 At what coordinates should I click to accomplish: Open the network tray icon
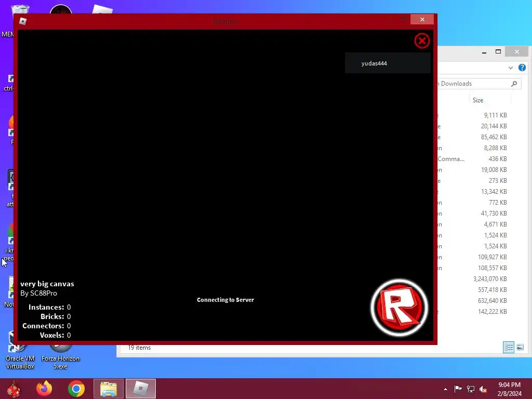pyautogui.click(x=471, y=389)
